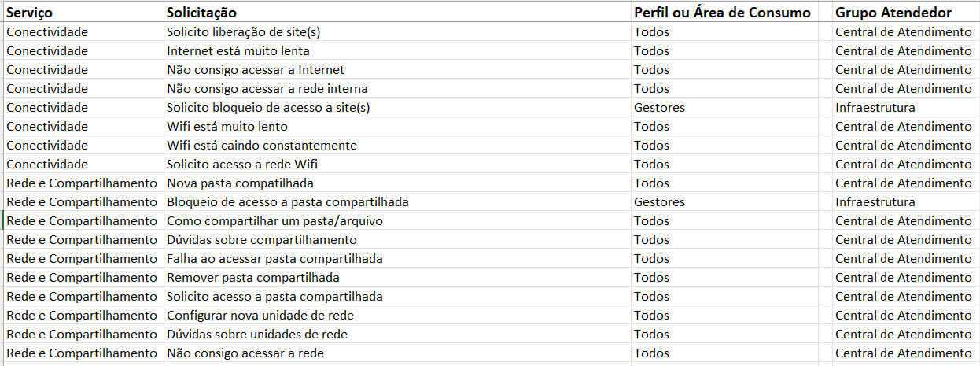Select "Como compartilhar um pasta/arquivo" cell

(274, 221)
